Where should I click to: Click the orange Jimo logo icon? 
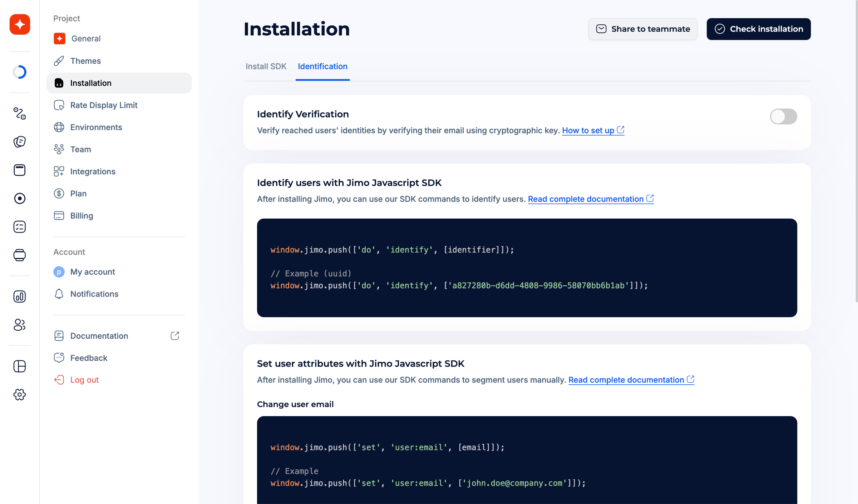20,24
